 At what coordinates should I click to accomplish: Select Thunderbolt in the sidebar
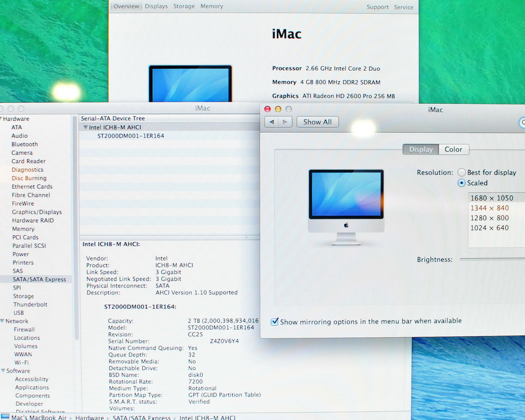(x=30, y=304)
